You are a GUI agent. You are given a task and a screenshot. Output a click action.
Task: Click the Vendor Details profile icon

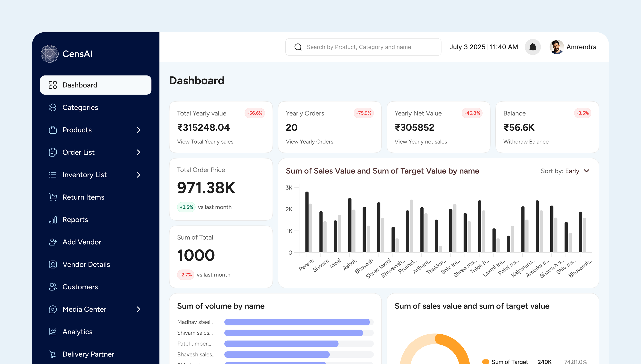click(x=53, y=264)
